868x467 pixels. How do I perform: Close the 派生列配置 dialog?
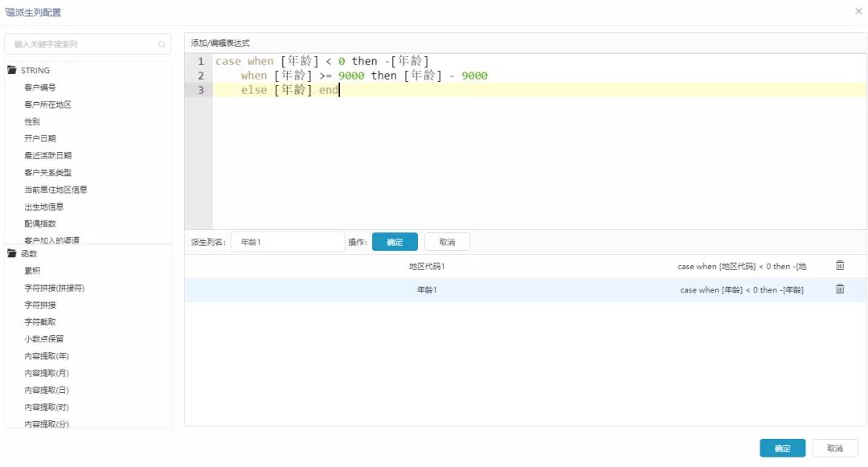click(x=858, y=11)
